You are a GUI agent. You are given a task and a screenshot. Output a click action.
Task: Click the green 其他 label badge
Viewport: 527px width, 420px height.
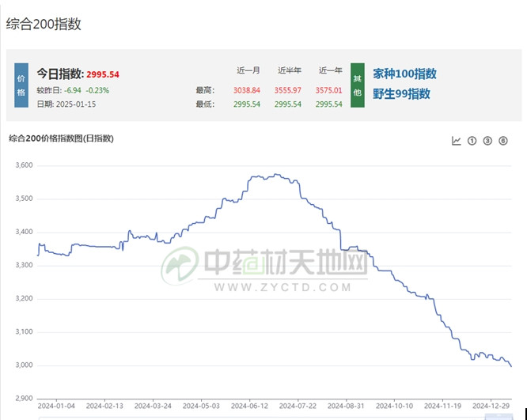(x=357, y=85)
